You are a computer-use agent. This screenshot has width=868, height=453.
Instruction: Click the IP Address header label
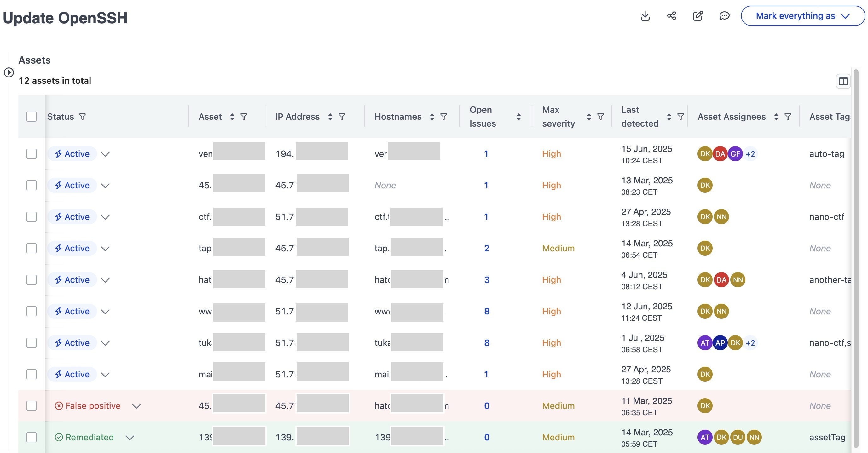pyautogui.click(x=297, y=117)
